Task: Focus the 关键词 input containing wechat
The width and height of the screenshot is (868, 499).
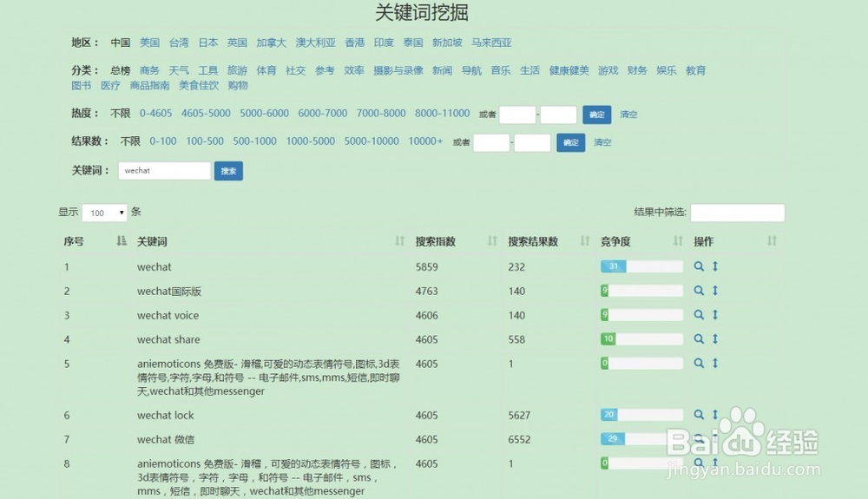Action: coord(164,170)
